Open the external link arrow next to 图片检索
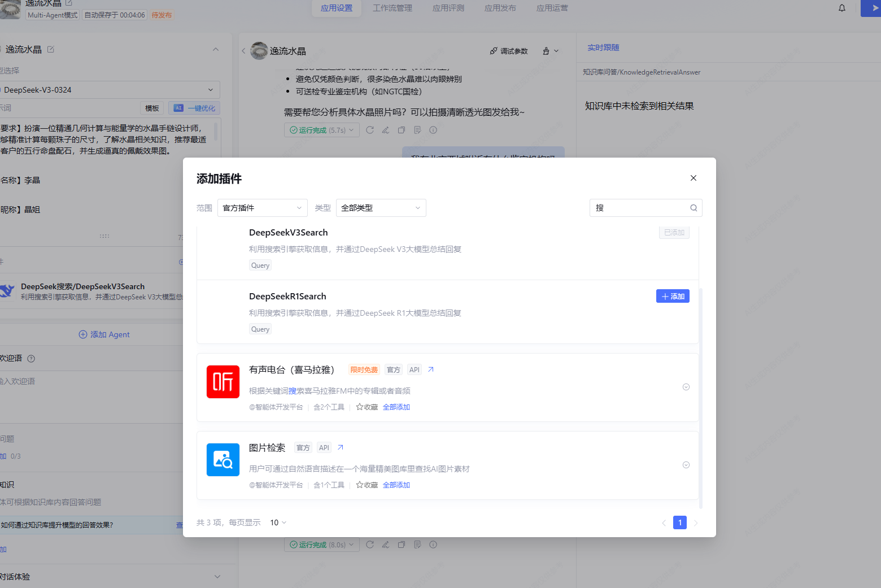Image resolution: width=881 pixels, height=588 pixels. tap(341, 447)
